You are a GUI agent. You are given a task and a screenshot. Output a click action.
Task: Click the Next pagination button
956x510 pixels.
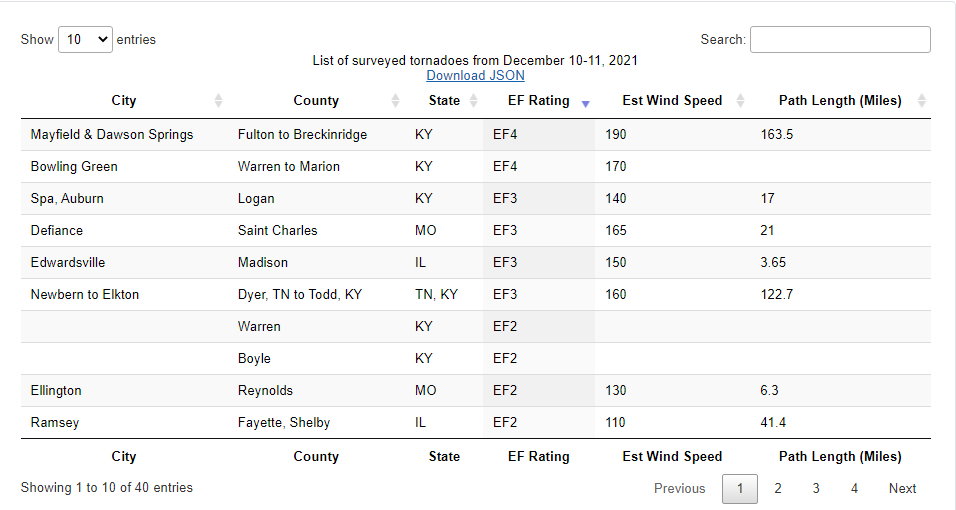[902, 489]
